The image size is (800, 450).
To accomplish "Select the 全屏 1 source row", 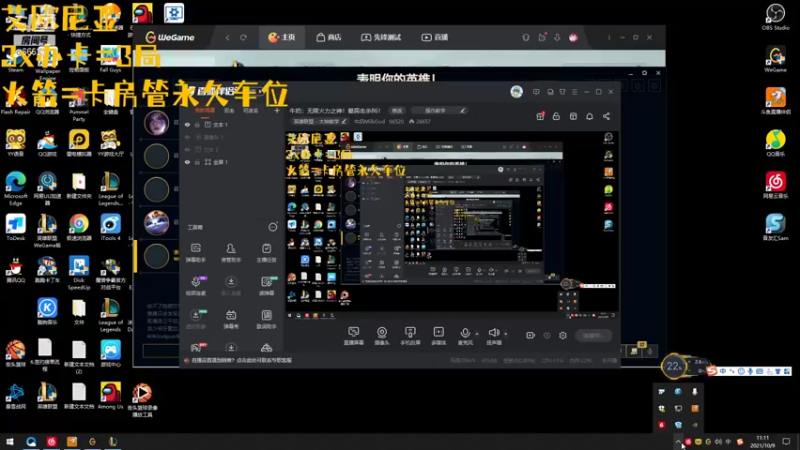I will [x=230, y=162].
